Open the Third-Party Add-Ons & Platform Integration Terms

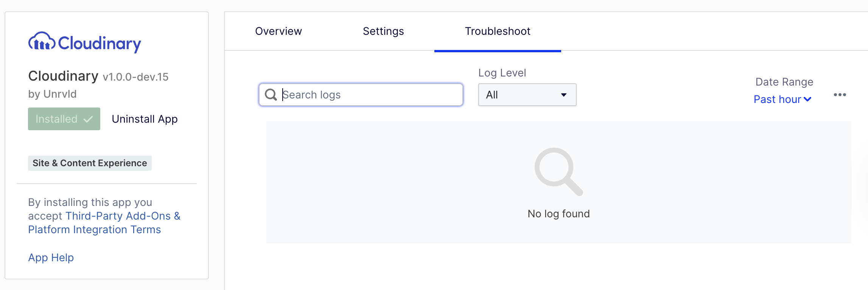pyautogui.click(x=123, y=216)
